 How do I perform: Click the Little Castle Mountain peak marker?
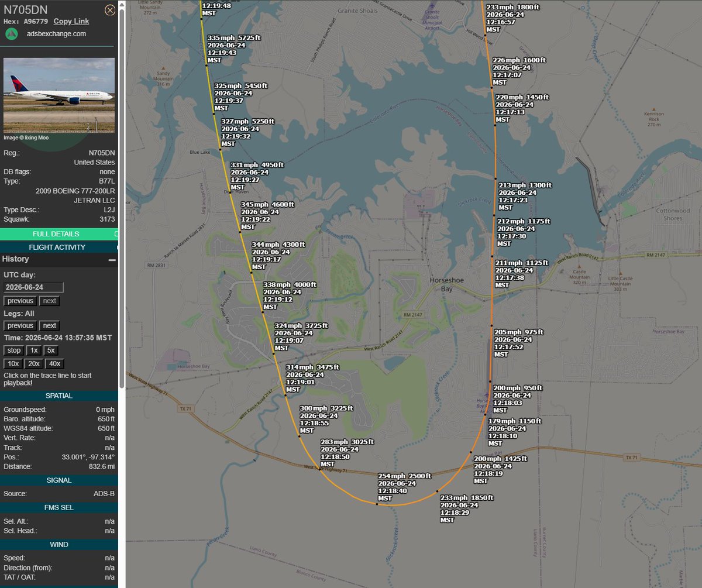pyautogui.click(x=620, y=274)
